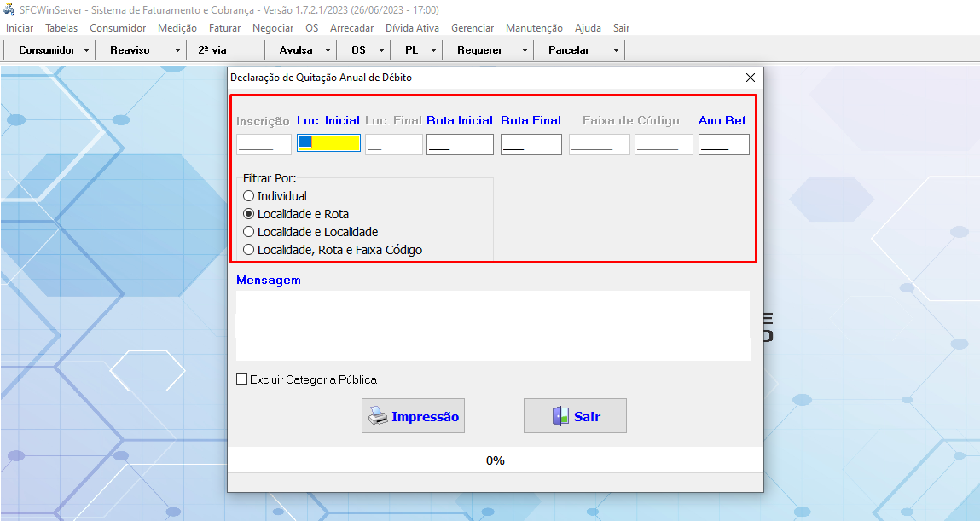Screen dimensions: 980x521
Task: Click the Rota Final input field
Action: [531, 145]
